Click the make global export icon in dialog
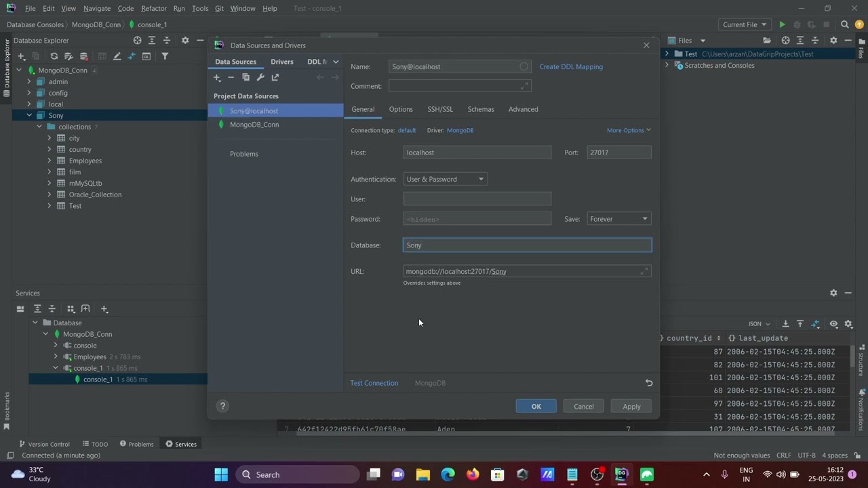868x488 pixels. (275, 77)
